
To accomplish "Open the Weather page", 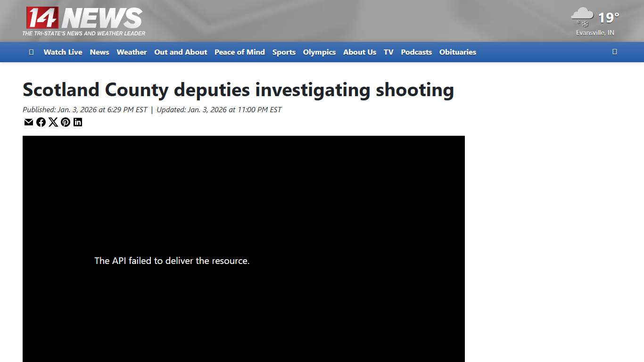I will (x=132, y=52).
